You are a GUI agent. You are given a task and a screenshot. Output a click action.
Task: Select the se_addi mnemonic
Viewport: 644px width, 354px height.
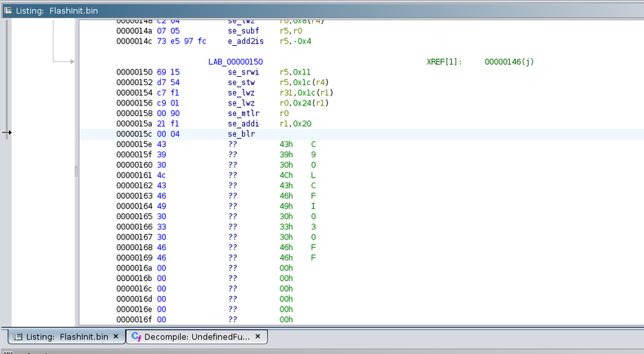click(x=243, y=124)
